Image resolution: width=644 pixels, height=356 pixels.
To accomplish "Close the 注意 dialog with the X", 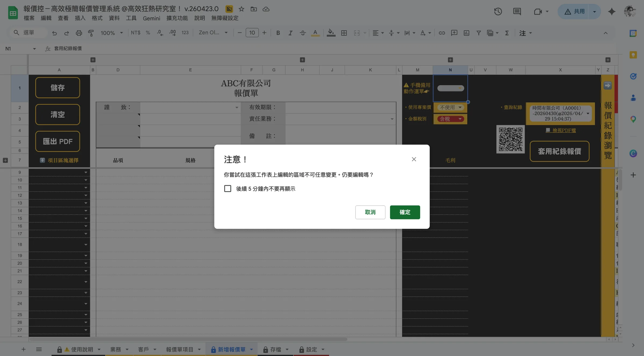I will [x=414, y=159].
